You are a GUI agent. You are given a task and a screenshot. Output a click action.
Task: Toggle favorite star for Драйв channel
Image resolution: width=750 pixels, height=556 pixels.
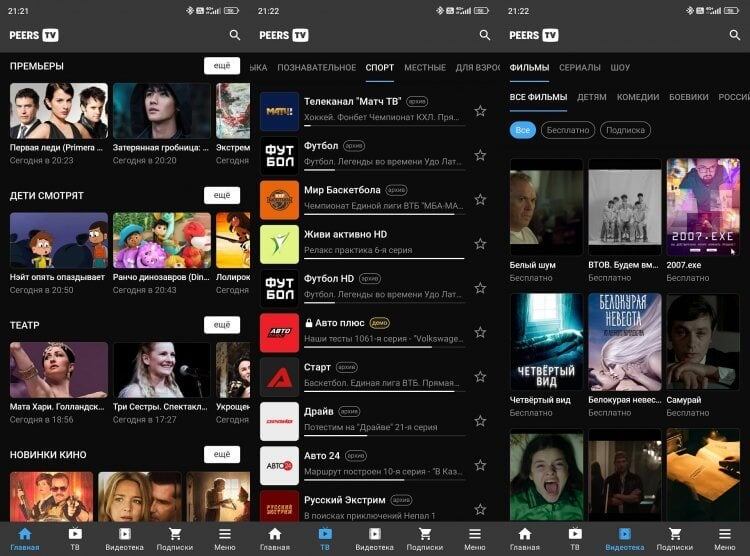coord(480,421)
